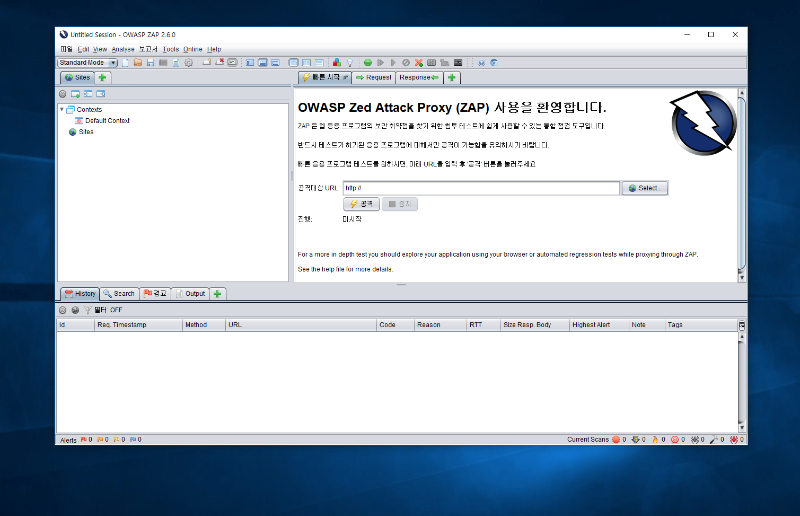Show request and response side by side

[x=306, y=63]
